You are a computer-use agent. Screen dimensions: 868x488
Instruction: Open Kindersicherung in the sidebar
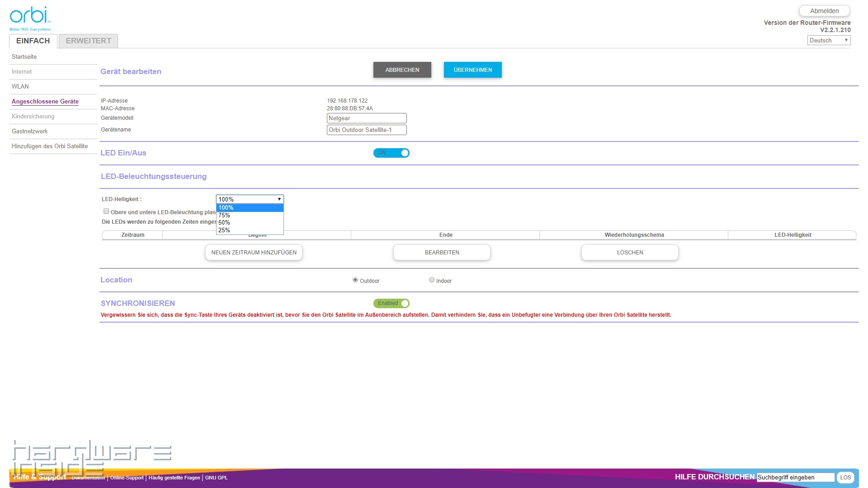(33, 116)
